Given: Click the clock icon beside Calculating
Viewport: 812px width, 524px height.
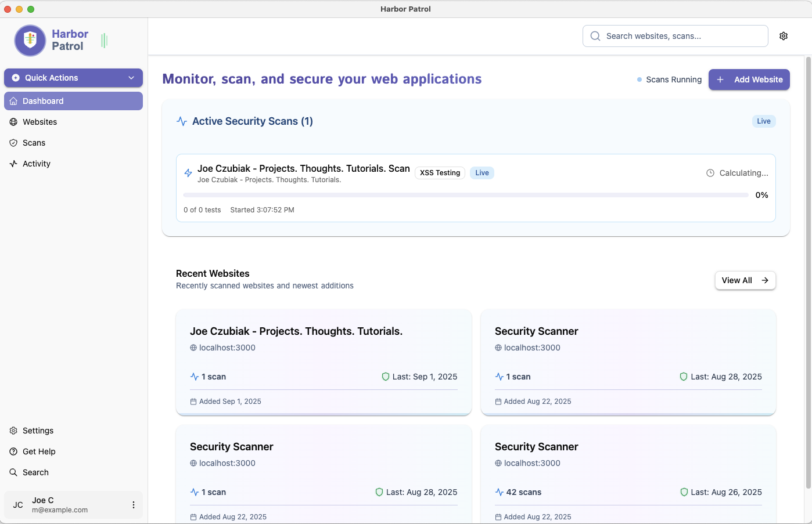Looking at the screenshot, I should coord(710,173).
